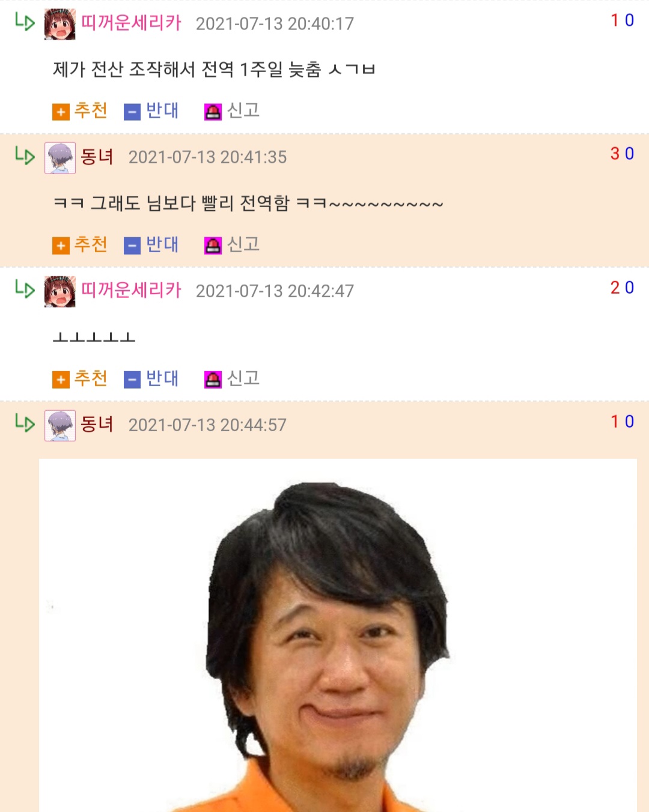Screen dimensions: 649x812
Task: Click username 띠꺼운세리카 on 20:40:17 comment
Action: click(131, 23)
